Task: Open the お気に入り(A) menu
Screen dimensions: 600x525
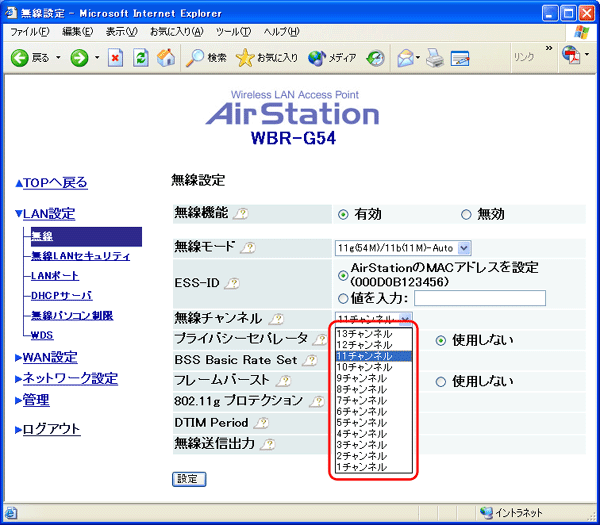Action: point(176,32)
